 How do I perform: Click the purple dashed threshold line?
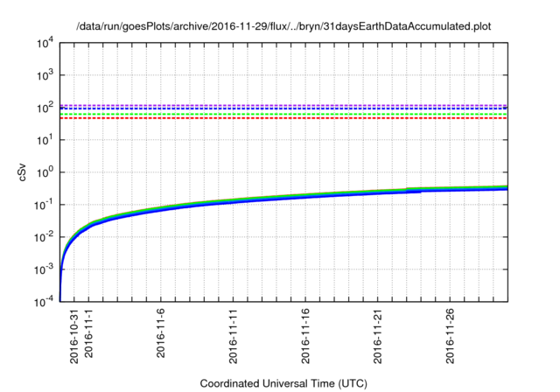283,105
